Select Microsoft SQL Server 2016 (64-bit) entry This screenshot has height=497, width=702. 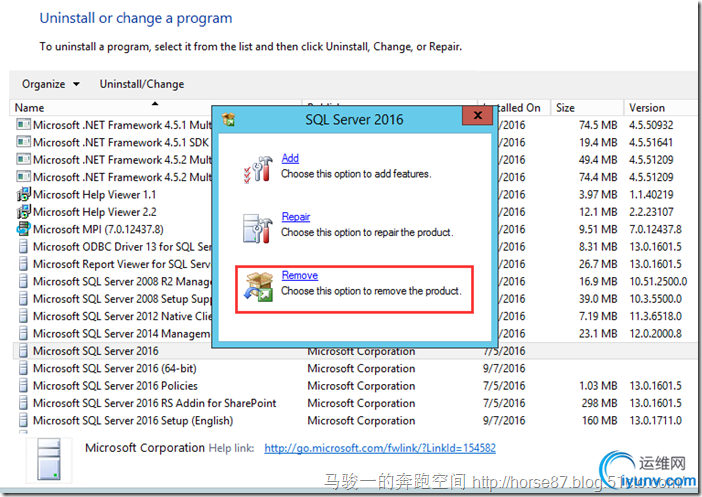tap(115, 369)
